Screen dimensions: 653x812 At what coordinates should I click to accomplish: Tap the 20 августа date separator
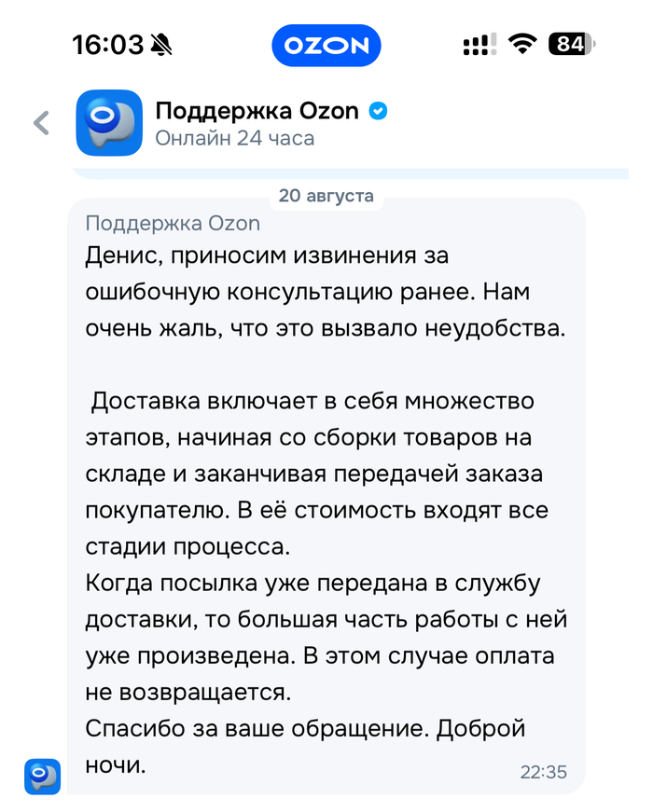pos(326,196)
